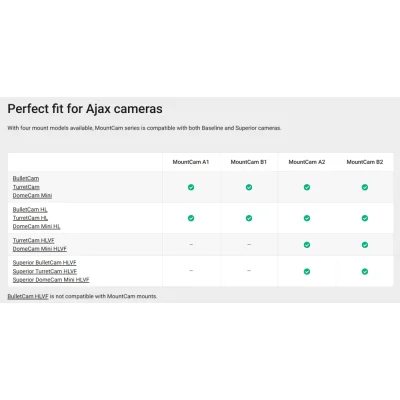This screenshot has height=400, width=400.
Task: Open the TurretCam HL link
Action: pos(30,218)
